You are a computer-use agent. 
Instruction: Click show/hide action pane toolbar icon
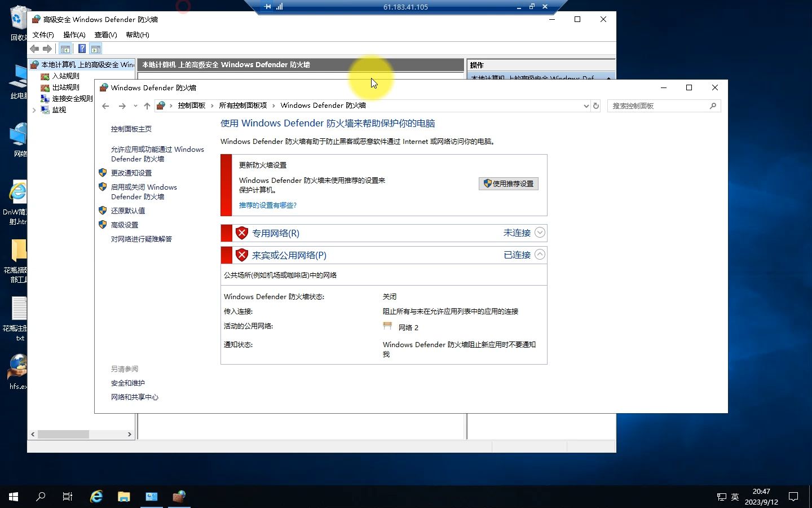[96, 49]
